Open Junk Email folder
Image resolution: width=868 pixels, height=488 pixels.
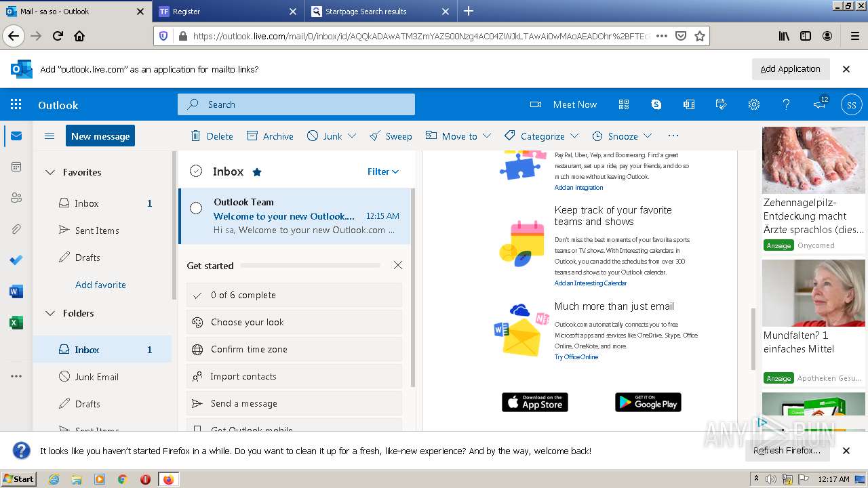pyautogui.click(x=102, y=377)
